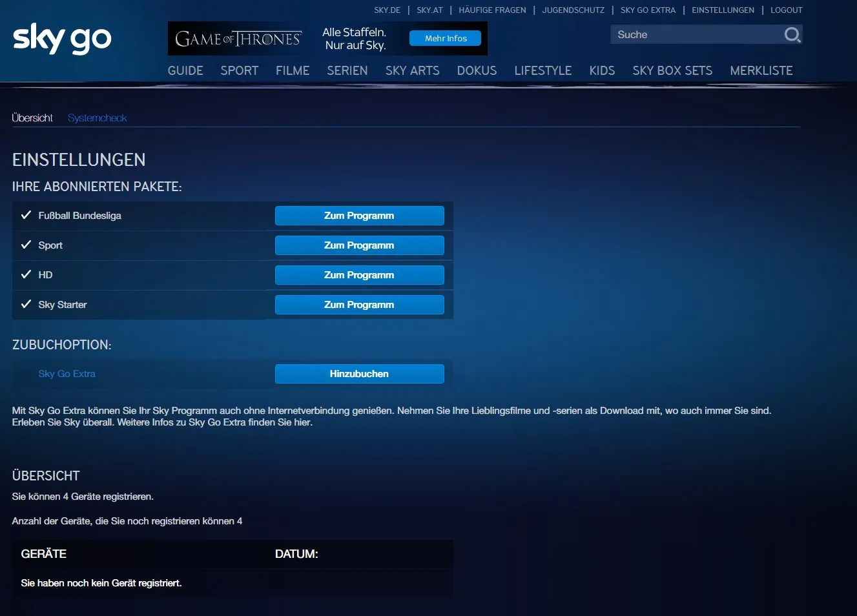Click the Sky Starter package label
Image resolution: width=857 pixels, height=616 pixels.
pos(62,305)
